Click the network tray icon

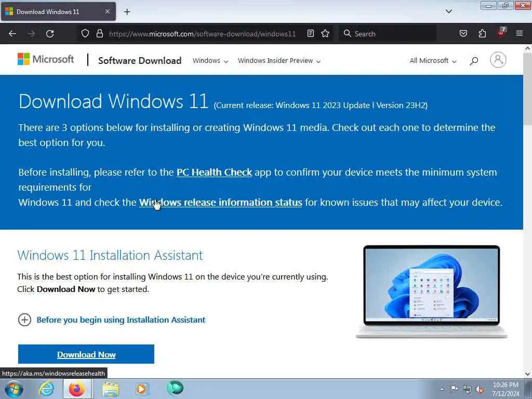467,390
